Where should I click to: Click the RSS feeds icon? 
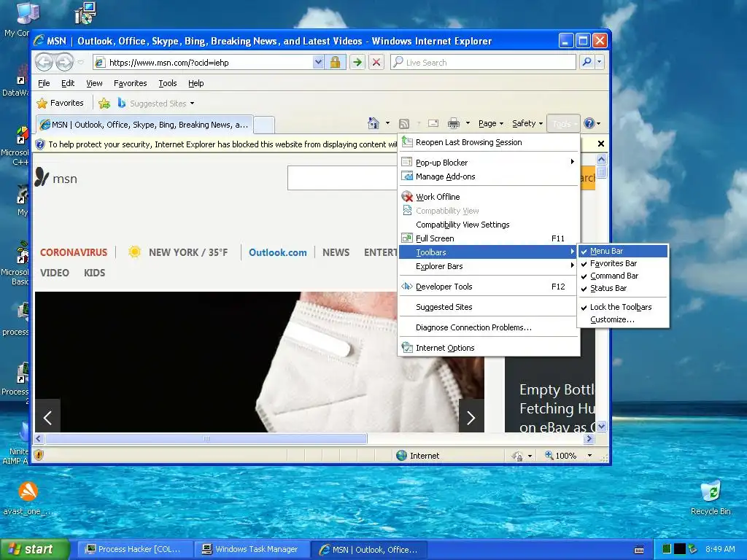pyautogui.click(x=404, y=124)
